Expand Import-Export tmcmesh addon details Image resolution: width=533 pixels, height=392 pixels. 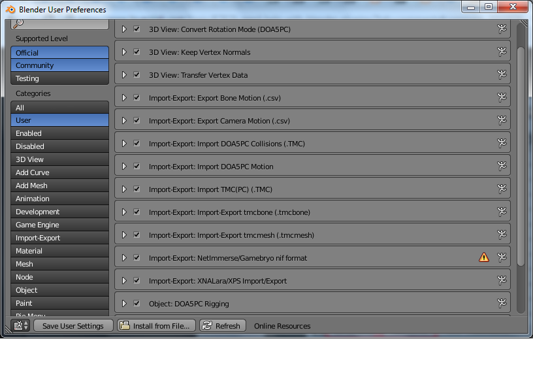pos(124,235)
